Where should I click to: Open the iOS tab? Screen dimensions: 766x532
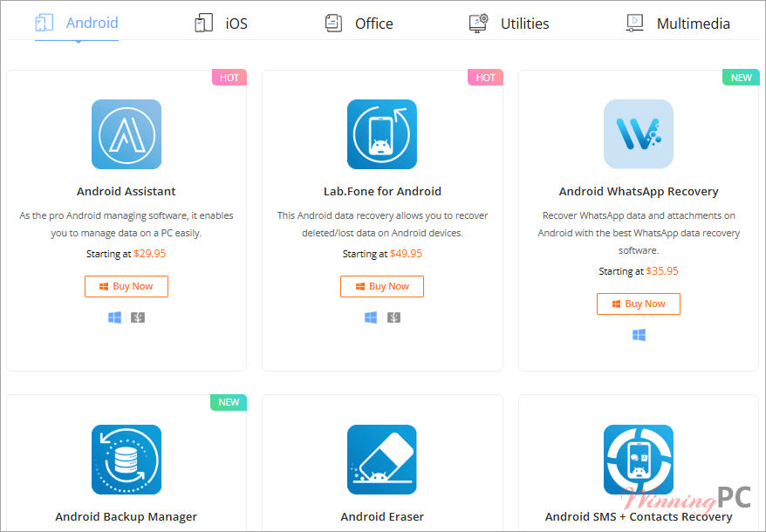pyautogui.click(x=221, y=23)
